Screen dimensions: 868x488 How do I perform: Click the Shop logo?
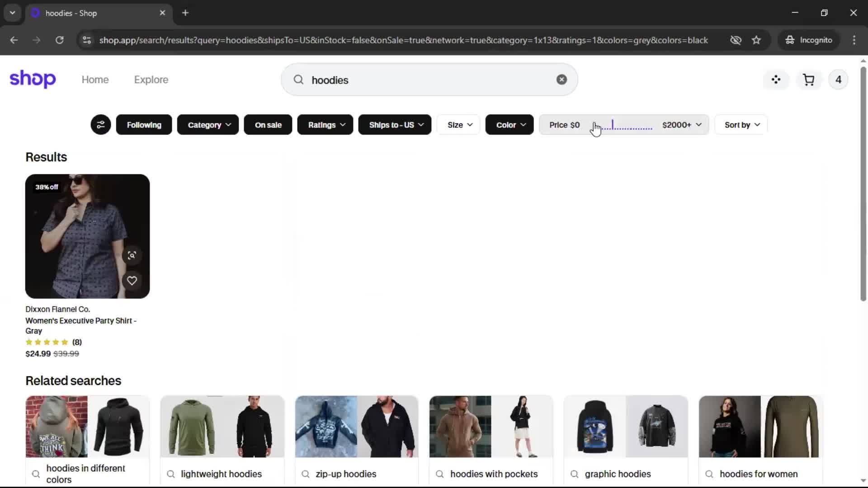click(x=33, y=80)
